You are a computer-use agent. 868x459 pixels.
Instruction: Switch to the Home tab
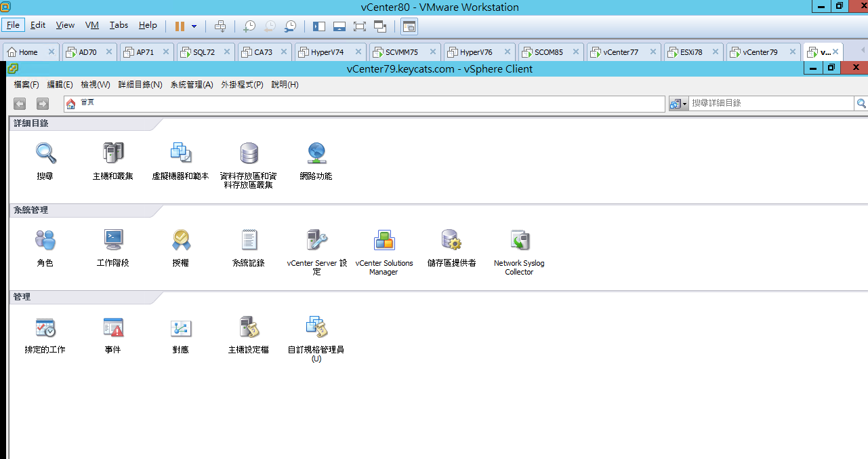[30, 52]
